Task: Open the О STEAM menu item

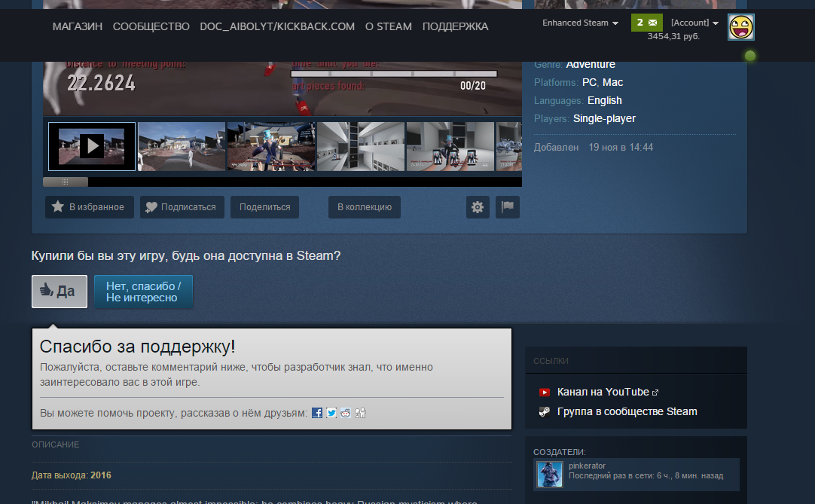Action: (x=388, y=26)
